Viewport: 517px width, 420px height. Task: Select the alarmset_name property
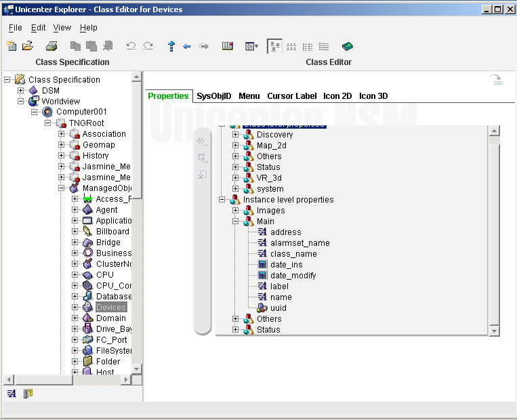coord(299,243)
